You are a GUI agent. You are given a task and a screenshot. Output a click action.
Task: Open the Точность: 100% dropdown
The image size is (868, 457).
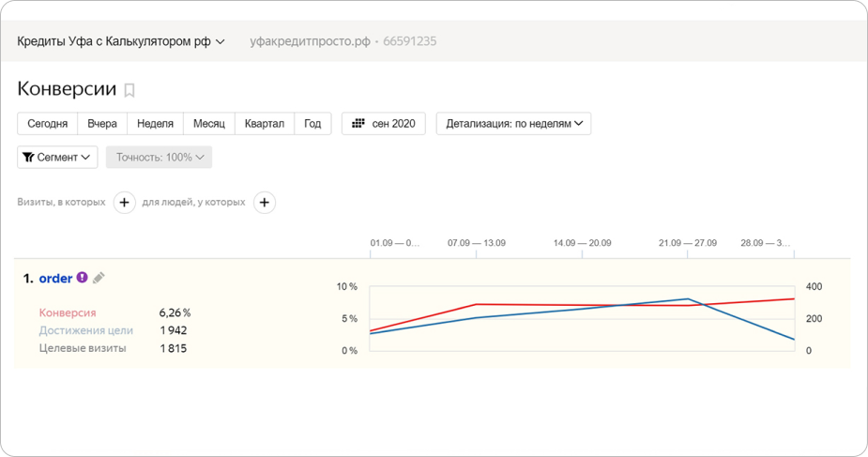(x=159, y=157)
